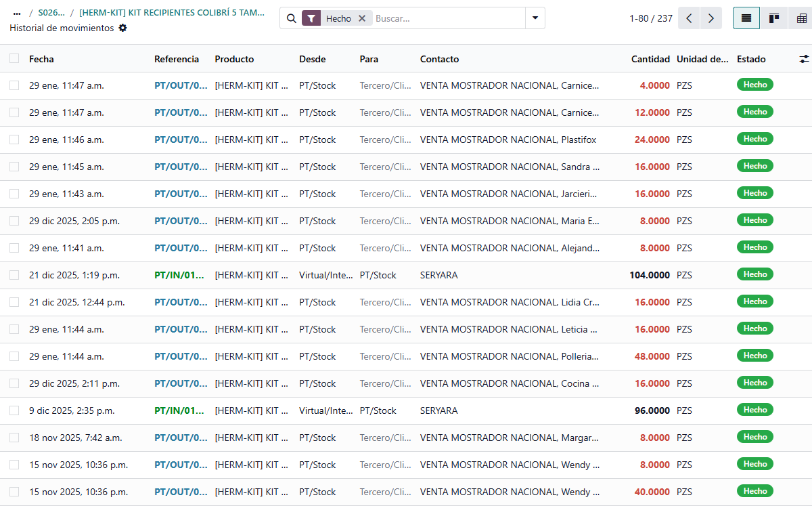
Task: Switch to kanban view
Action: 774,18
